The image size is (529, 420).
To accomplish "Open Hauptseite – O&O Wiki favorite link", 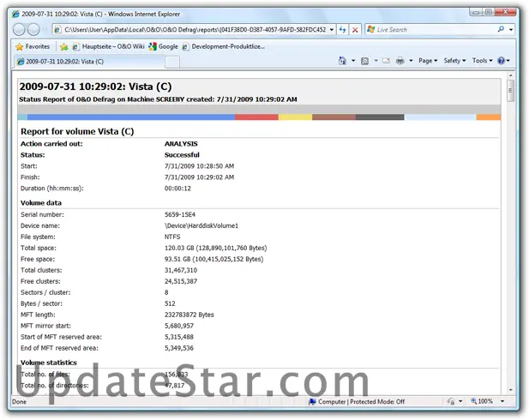I will tap(109, 46).
